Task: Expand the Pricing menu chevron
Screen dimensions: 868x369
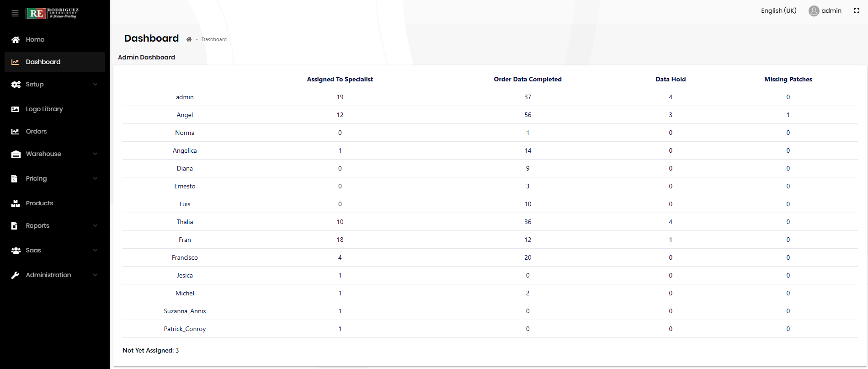Action: point(95,179)
